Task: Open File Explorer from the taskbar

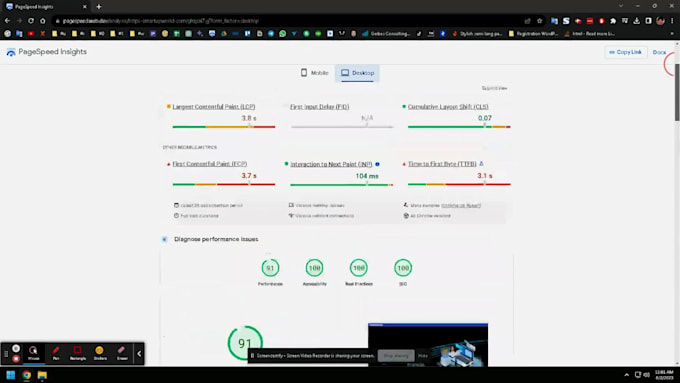Action: [x=42, y=375]
